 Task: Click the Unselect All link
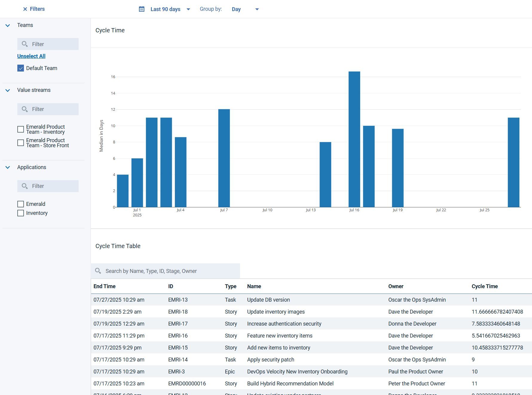31,56
